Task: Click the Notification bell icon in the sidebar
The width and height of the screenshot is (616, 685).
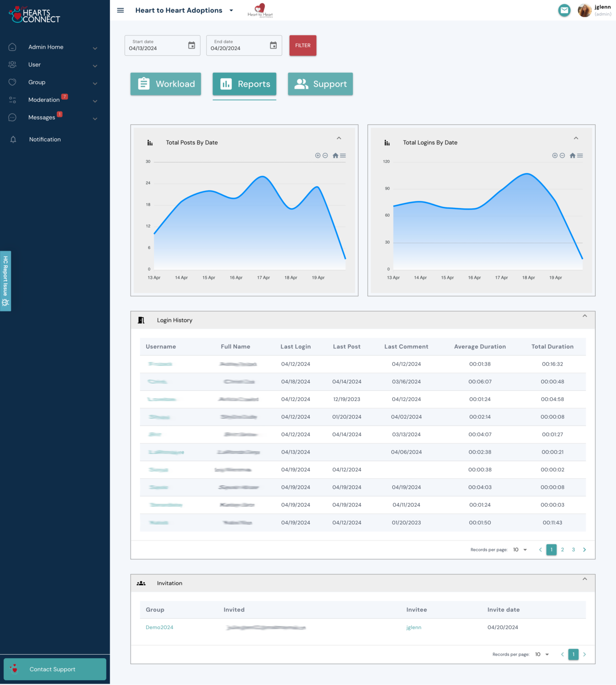Action: (x=13, y=139)
